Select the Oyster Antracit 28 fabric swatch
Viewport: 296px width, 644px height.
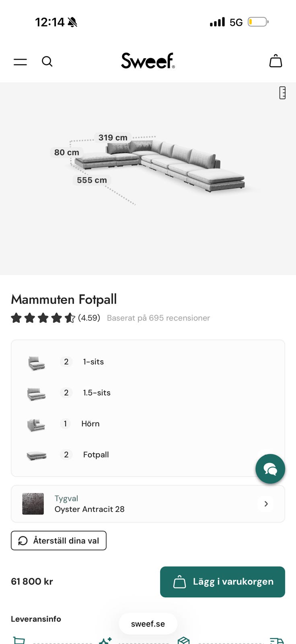pos(33,504)
